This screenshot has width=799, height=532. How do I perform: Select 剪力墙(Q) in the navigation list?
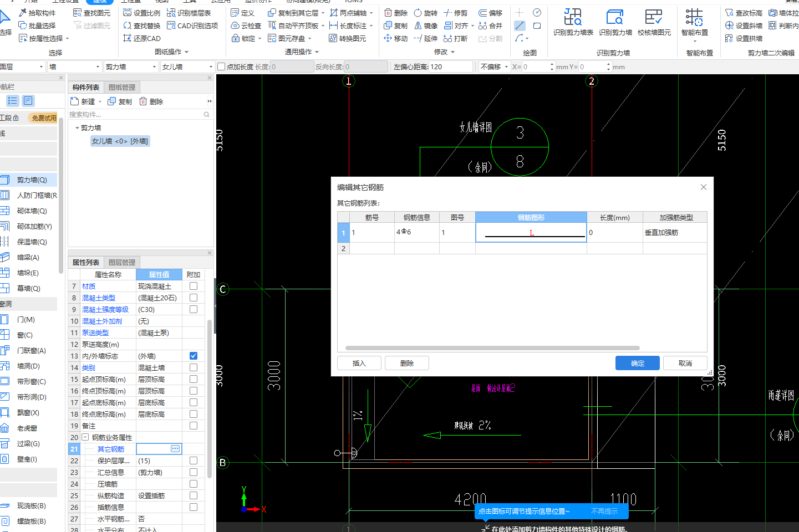29,180
